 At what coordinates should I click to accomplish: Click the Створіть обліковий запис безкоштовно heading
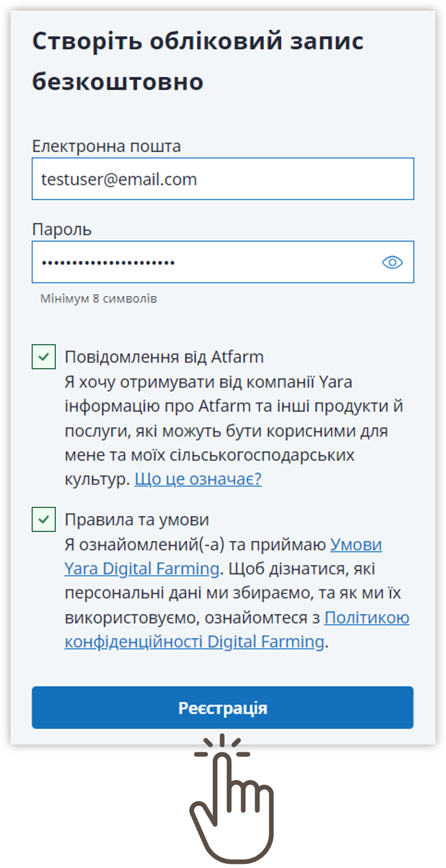pyautogui.click(x=198, y=61)
